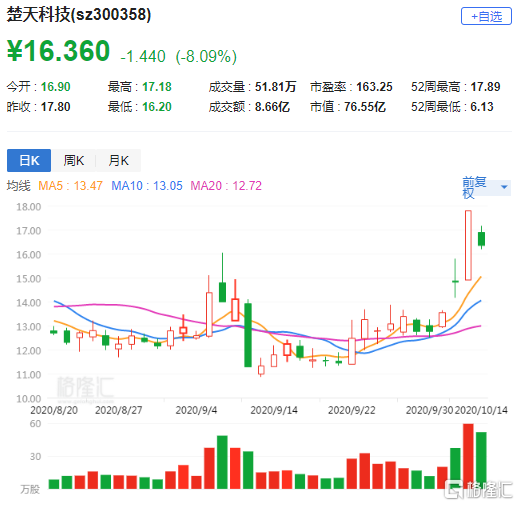Click the 昨收 value 17.80
The height and width of the screenshot is (506, 519).
55,107
